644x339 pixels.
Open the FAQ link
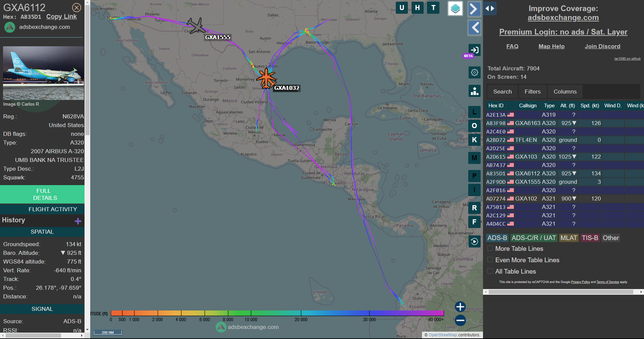(512, 47)
